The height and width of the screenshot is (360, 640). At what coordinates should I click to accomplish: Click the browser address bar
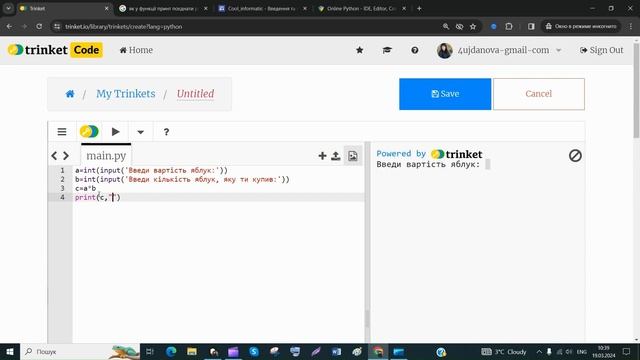click(245, 27)
